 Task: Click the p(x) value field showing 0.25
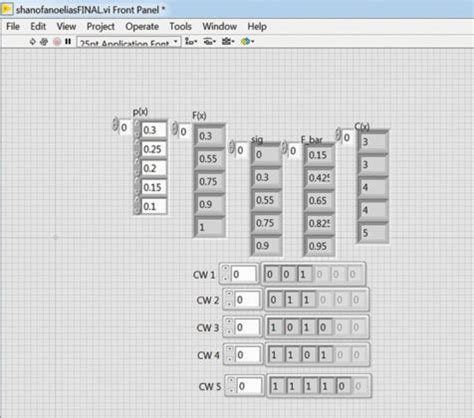(154, 149)
